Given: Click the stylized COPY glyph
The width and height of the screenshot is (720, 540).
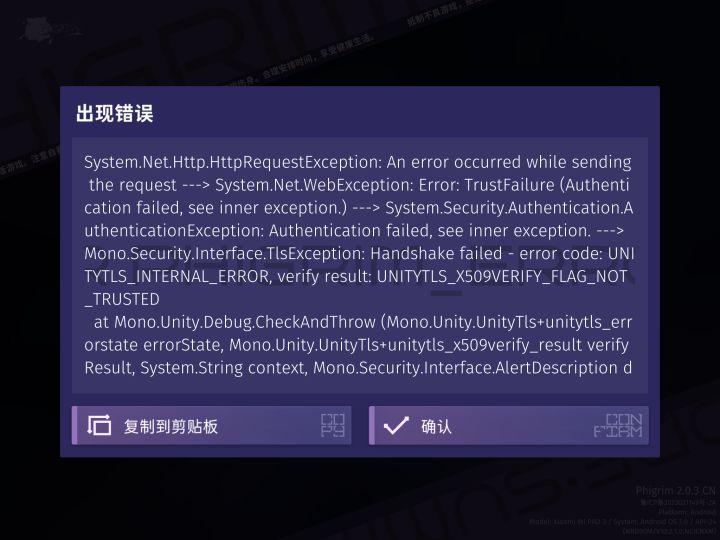Looking at the screenshot, I should (333, 425).
